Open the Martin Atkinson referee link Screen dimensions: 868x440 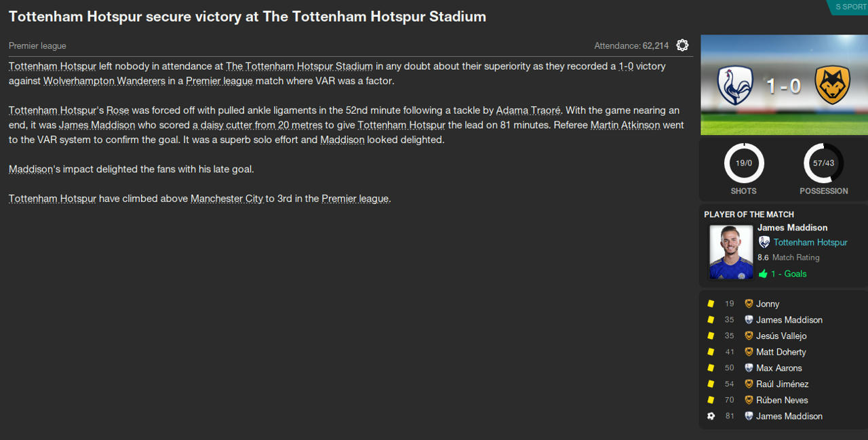[x=625, y=125]
